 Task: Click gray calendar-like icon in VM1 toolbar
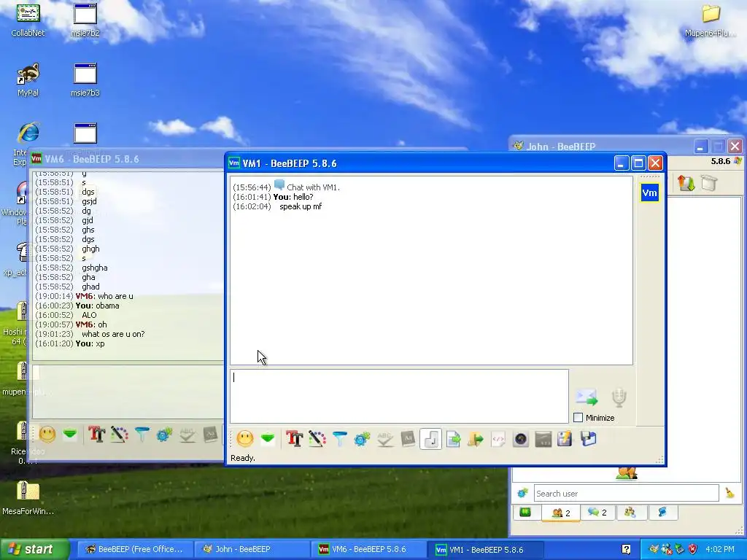[543, 438]
